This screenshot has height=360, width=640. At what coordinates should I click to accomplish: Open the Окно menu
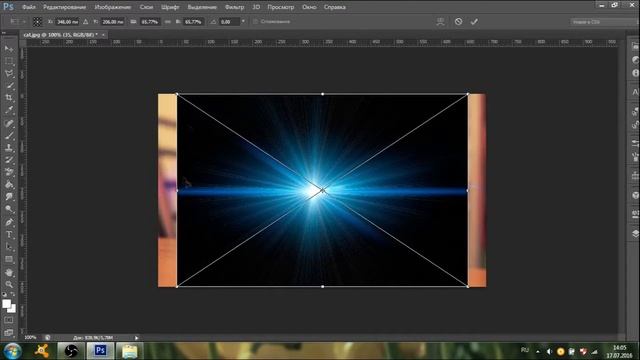coord(309,7)
